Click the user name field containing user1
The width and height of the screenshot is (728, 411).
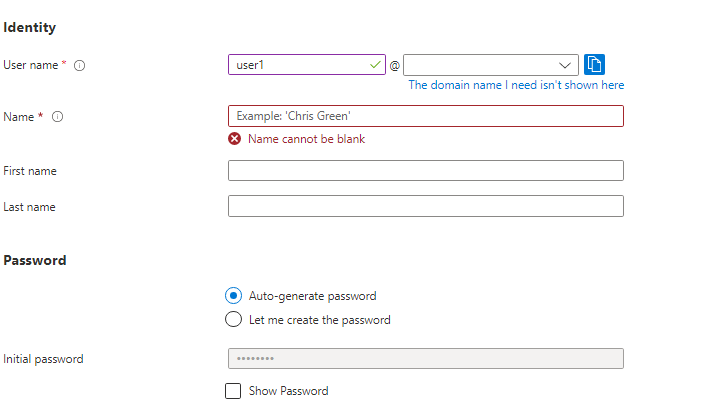coord(298,65)
